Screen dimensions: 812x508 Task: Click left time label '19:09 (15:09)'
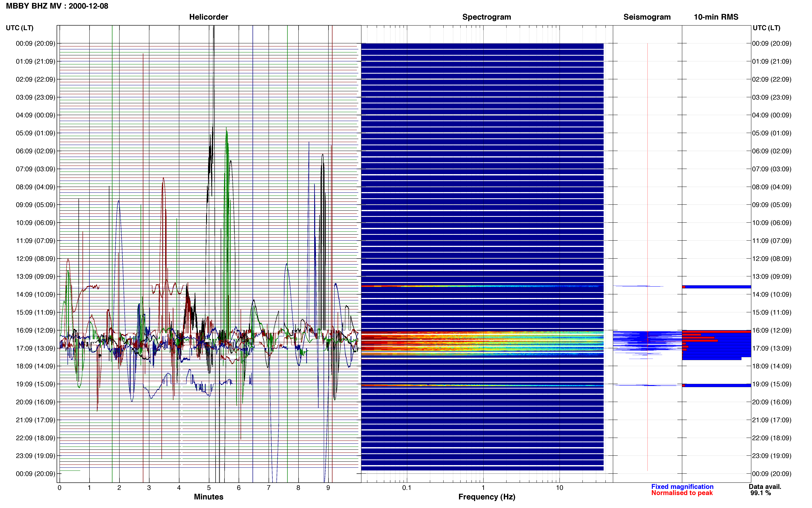pyautogui.click(x=36, y=384)
